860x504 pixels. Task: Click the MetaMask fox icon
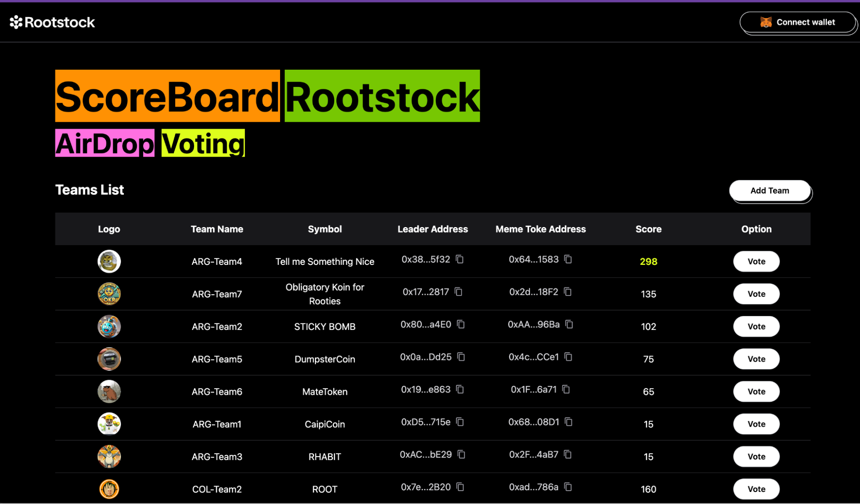[766, 22]
